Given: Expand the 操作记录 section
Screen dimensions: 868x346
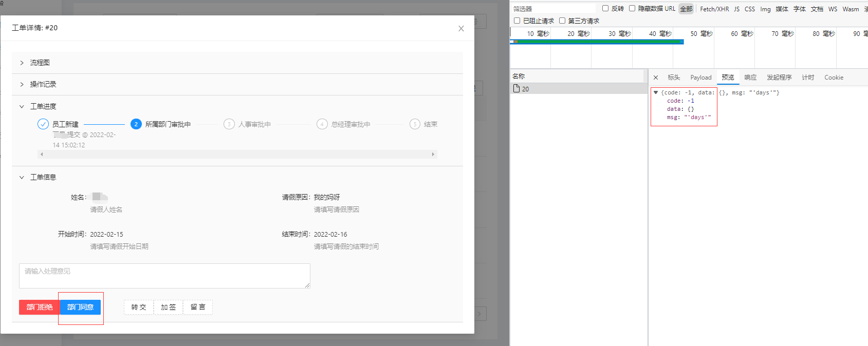Looking at the screenshot, I should [x=237, y=84].
